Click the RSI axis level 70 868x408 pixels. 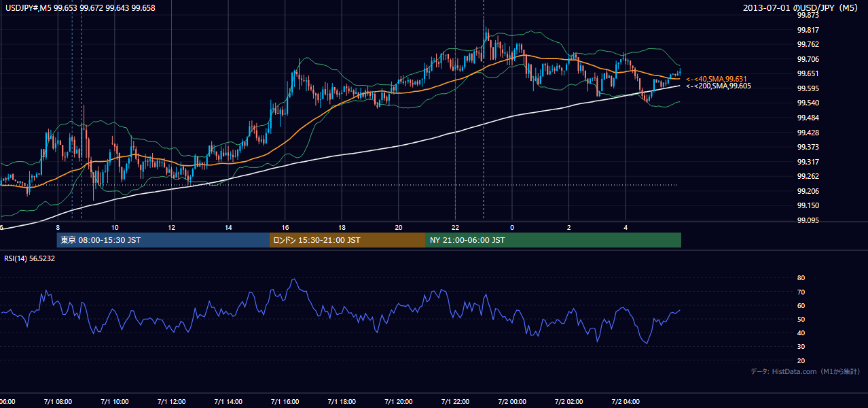(801, 292)
